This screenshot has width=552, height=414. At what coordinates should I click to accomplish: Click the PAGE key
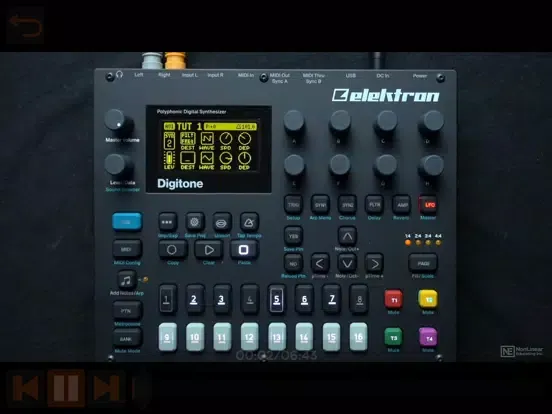[423, 263]
